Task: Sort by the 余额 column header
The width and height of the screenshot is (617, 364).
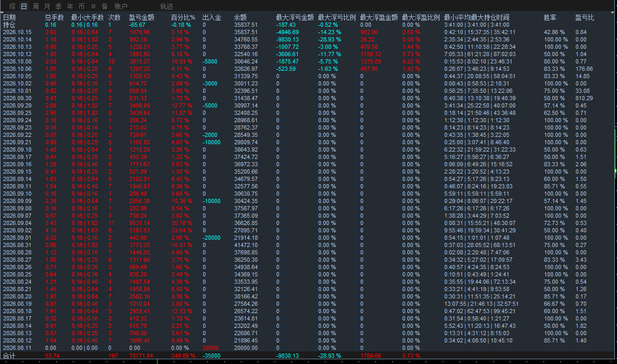Action: [x=240, y=17]
